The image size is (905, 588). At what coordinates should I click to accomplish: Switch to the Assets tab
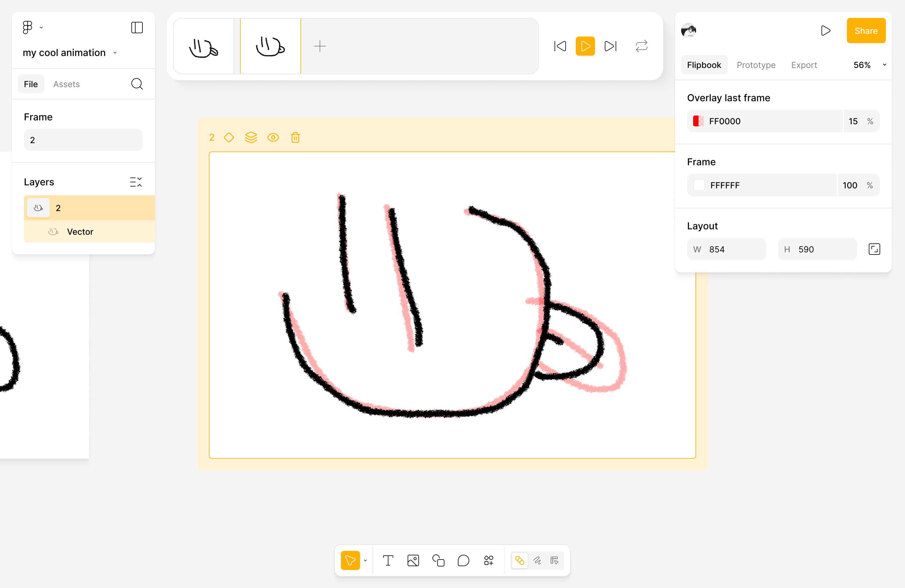66,84
